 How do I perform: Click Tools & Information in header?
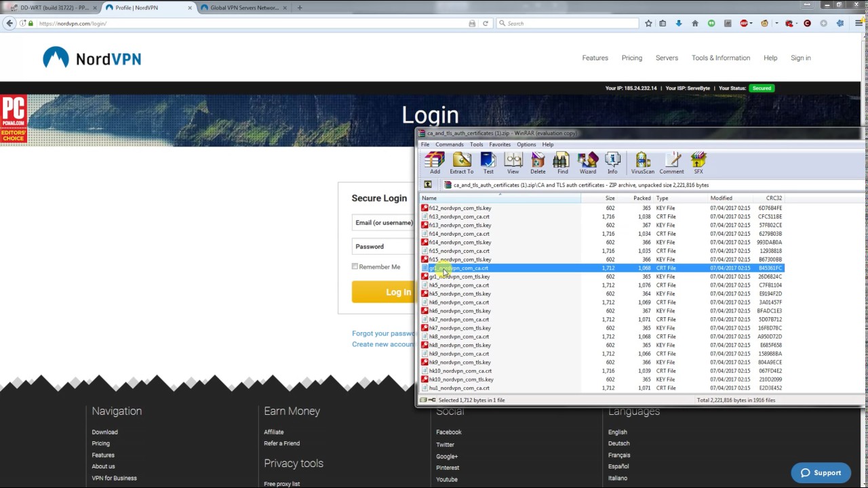click(x=721, y=58)
